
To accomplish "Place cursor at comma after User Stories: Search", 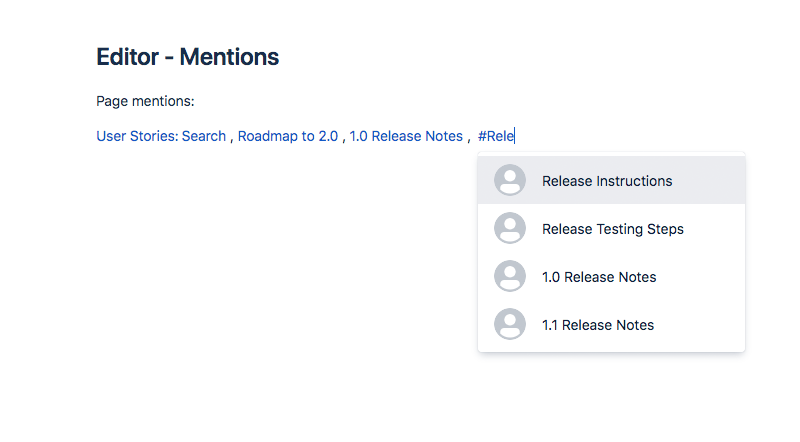I will coord(232,140).
